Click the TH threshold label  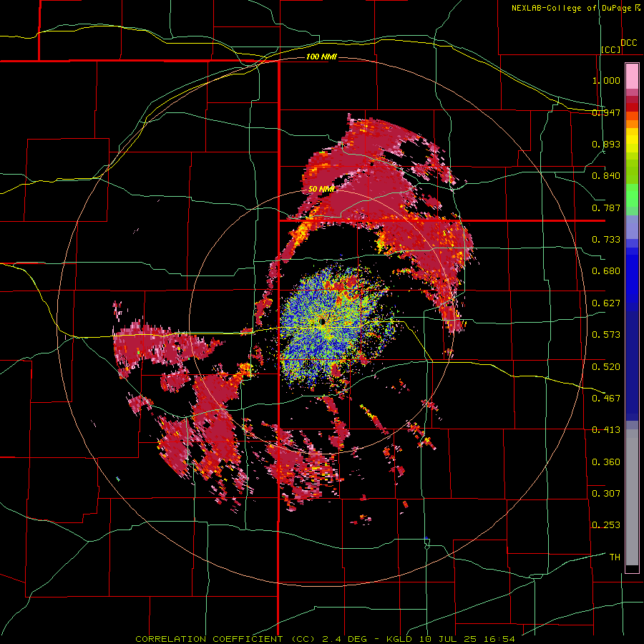[615, 557]
